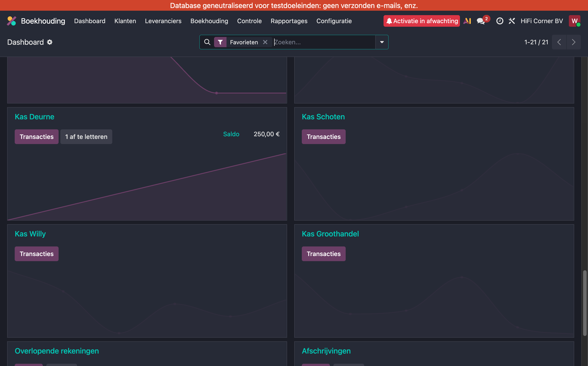The image size is (588, 366).
Task: Go to the next page arrow
Action: pyautogui.click(x=574, y=42)
